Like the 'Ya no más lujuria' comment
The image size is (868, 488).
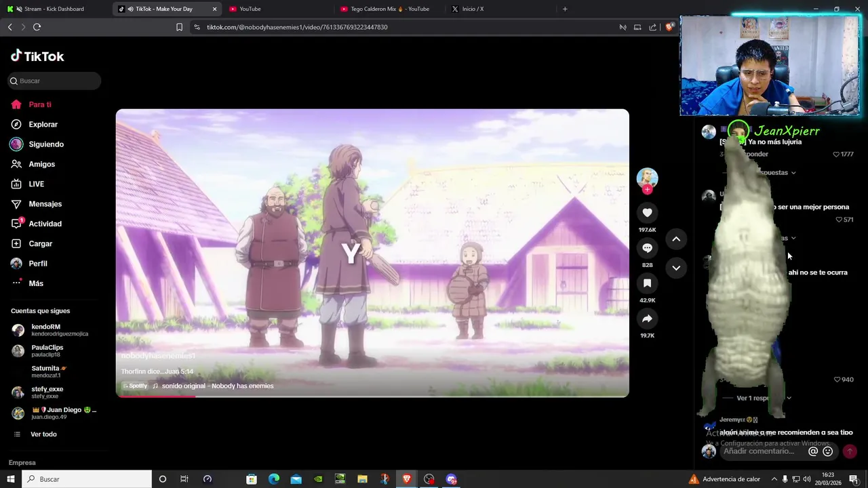point(836,155)
